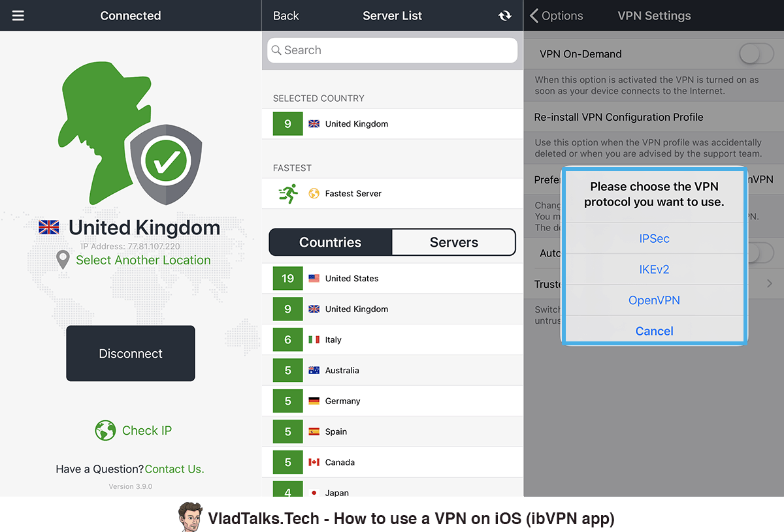
Task: Select Fastest Server row
Action: (x=393, y=193)
